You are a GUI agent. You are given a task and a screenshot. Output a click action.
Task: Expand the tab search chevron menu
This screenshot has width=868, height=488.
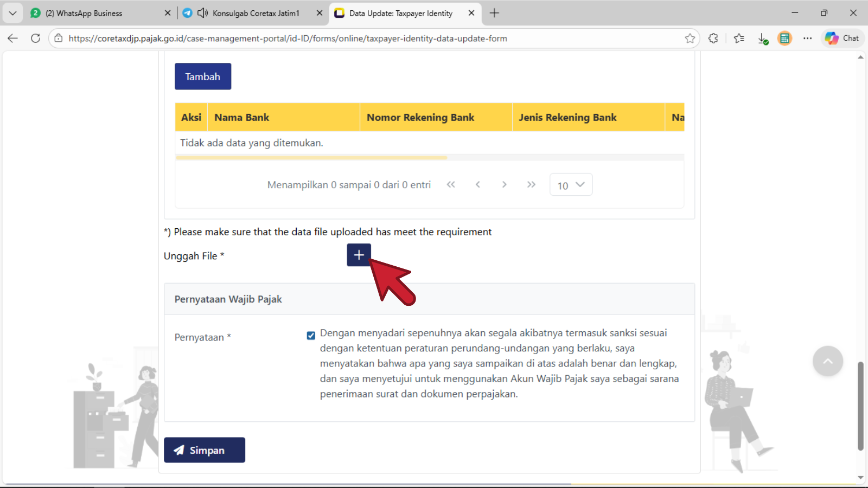tap(12, 13)
